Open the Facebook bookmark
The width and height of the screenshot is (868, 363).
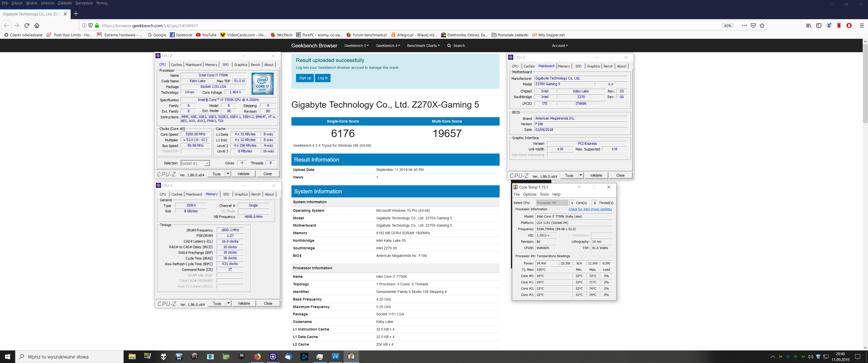pos(181,35)
